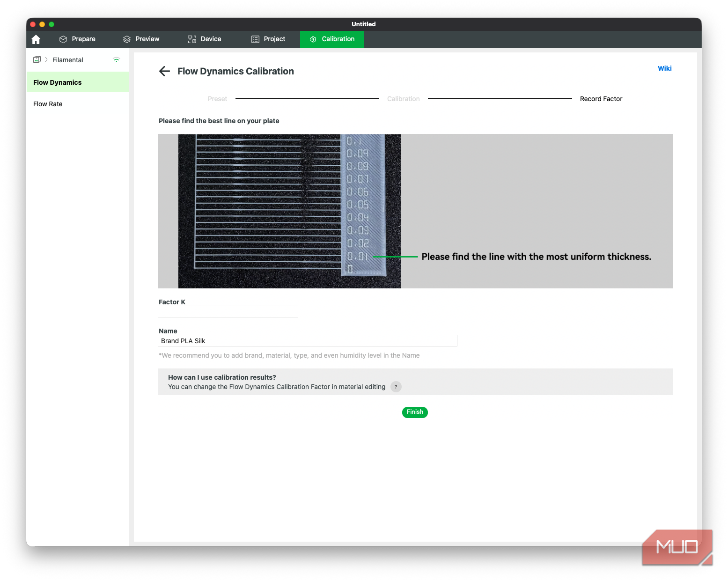Screen dimensions: 728x581
Task: Click the Name field containing Brand PLA Silk
Action: click(308, 341)
